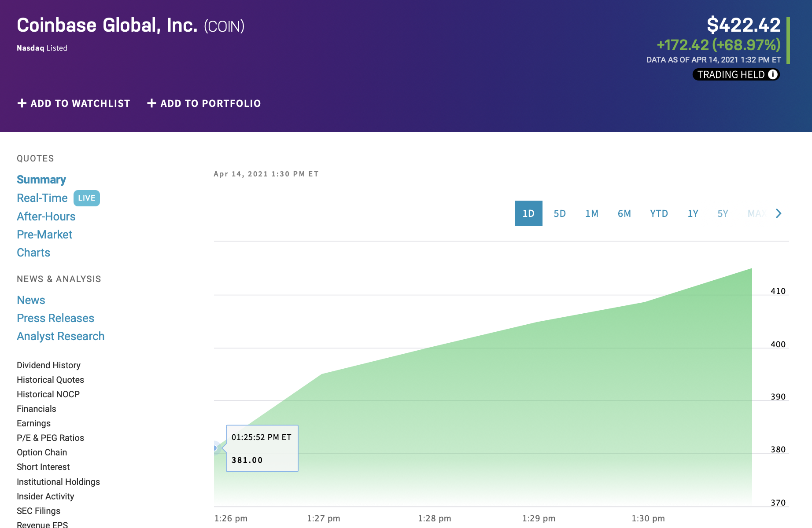Open Institutional Holdings page
This screenshot has width=812, height=528.
58,482
